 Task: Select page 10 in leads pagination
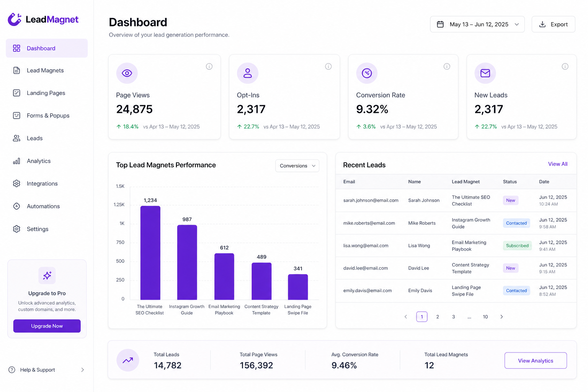(x=485, y=317)
